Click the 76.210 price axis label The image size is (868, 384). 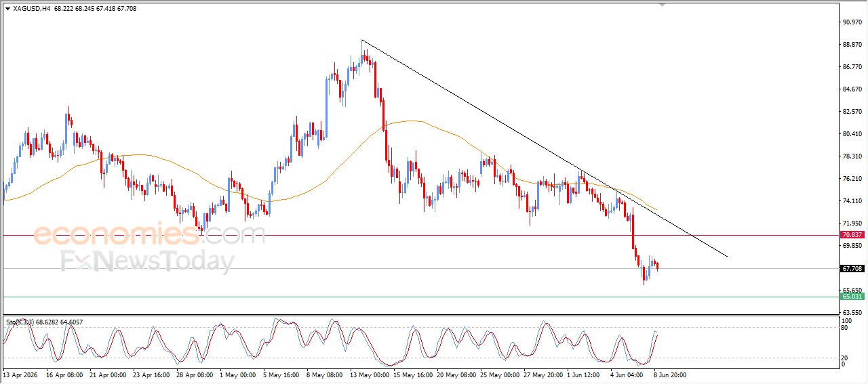pos(852,179)
